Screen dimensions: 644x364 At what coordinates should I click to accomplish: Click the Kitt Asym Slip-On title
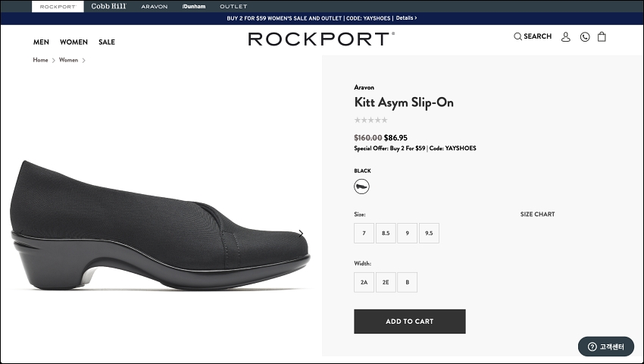coord(404,102)
